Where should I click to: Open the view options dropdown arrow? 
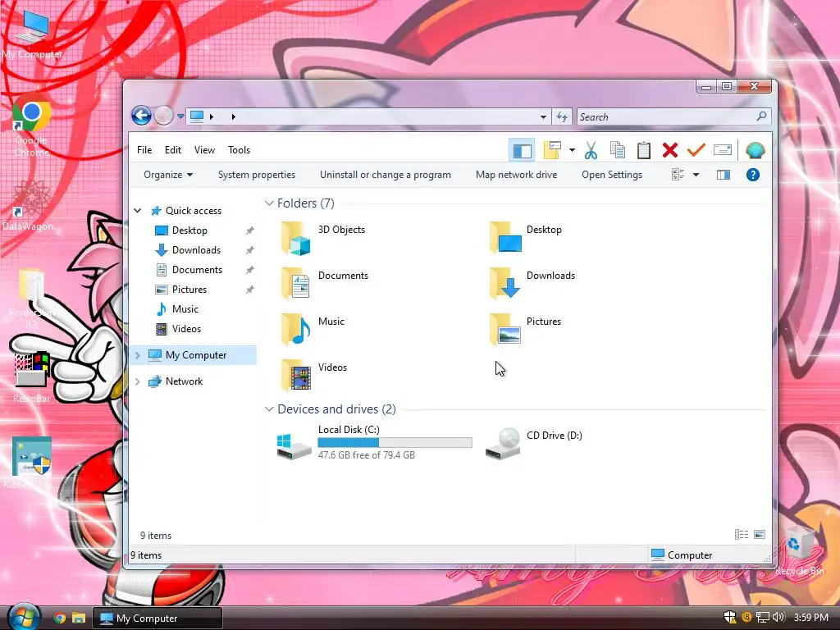point(696,175)
